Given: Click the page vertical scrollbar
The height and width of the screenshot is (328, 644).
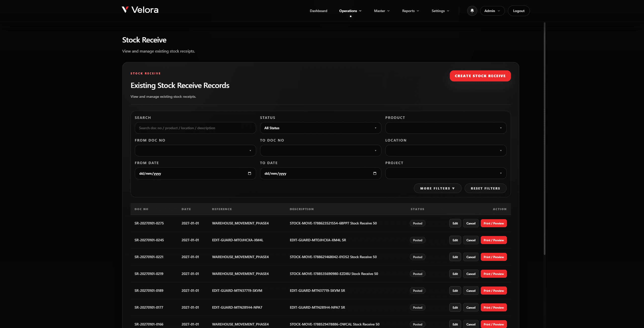Looking at the screenshot, I should pyautogui.click(x=544, y=138).
